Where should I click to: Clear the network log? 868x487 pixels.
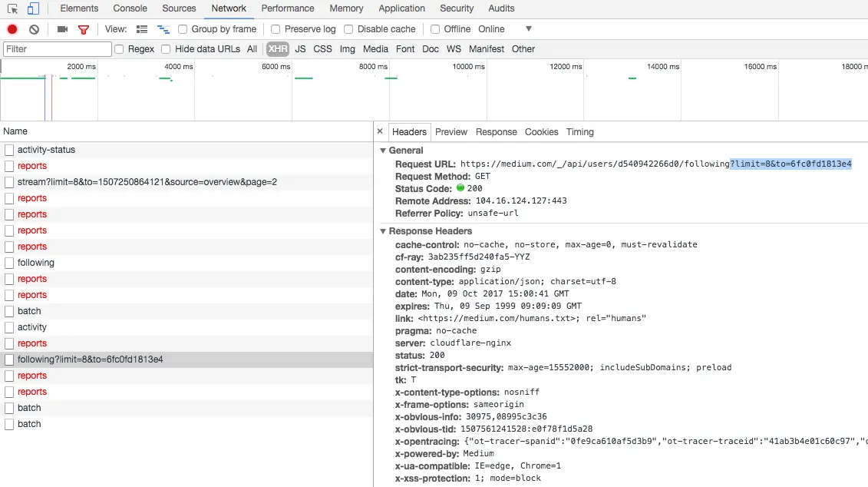(35, 29)
